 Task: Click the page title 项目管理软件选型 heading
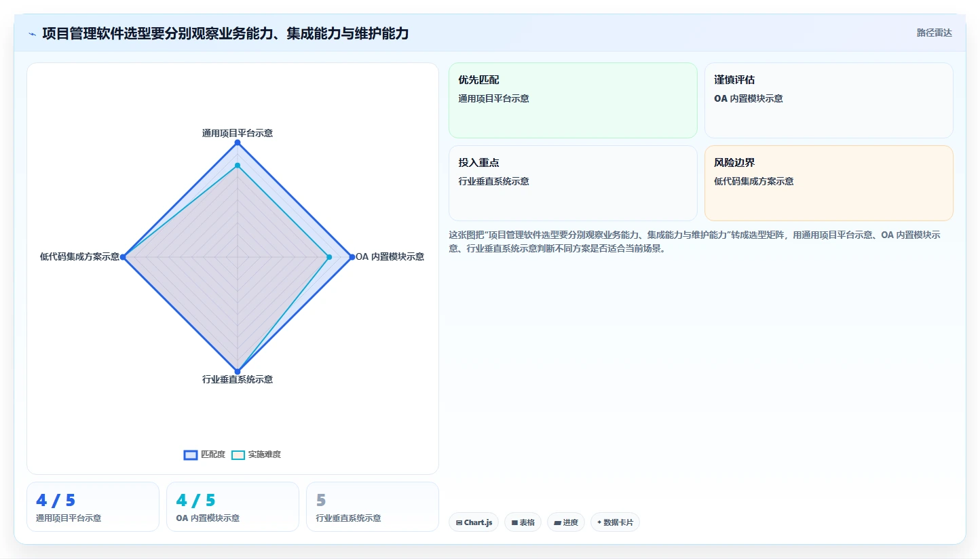pos(225,33)
